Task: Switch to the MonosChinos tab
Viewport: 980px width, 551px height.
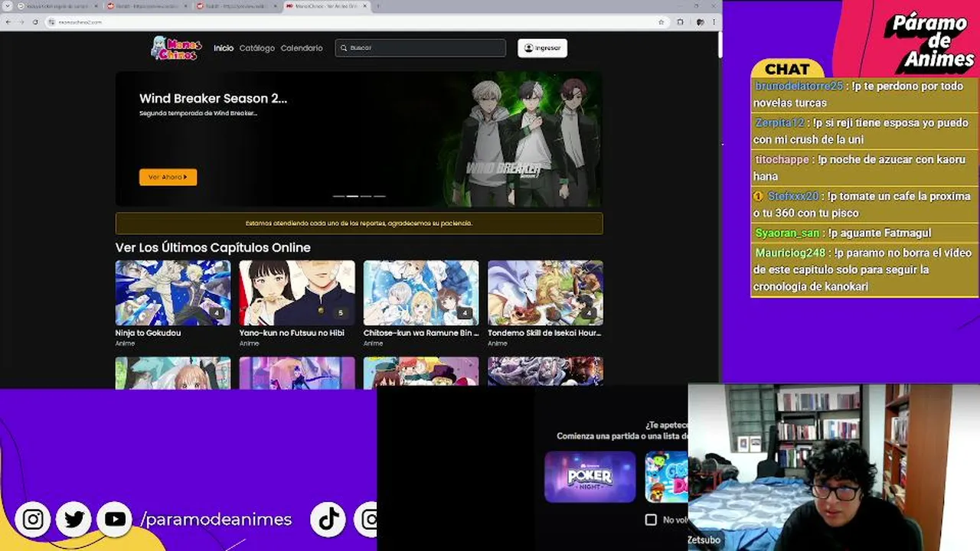Action: pyautogui.click(x=327, y=6)
